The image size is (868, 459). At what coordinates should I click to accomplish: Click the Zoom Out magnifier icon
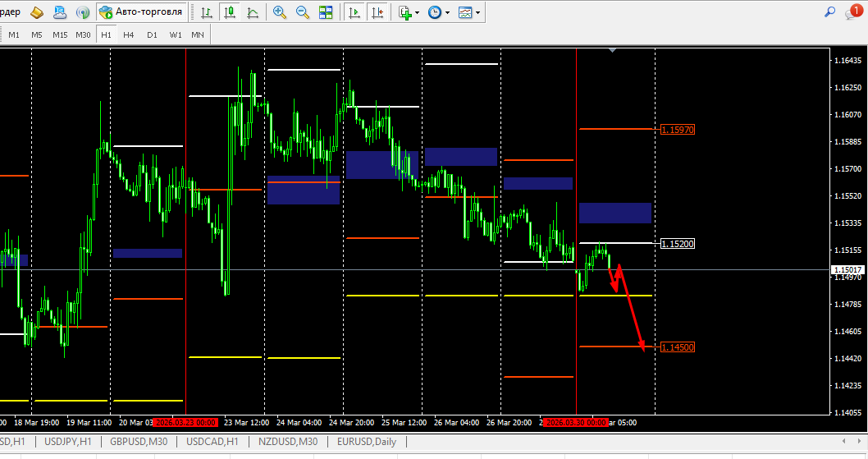302,12
